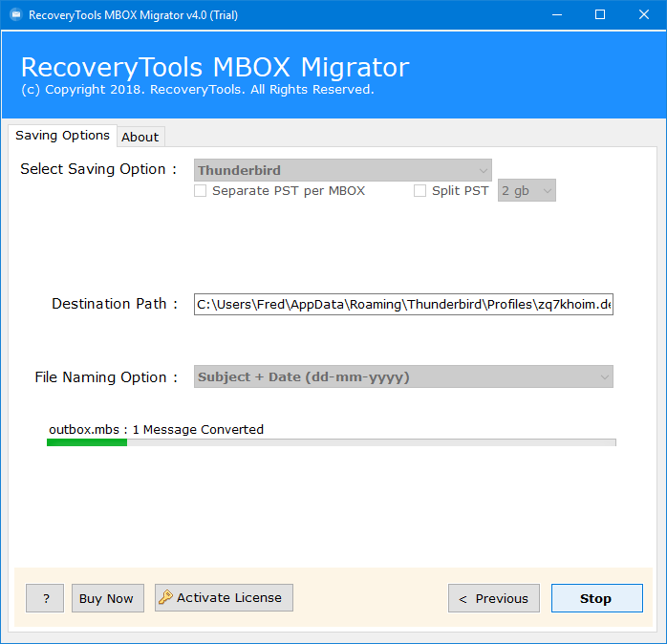Click the Buy Now button
This screenshot has height=644, width=667.
click(108, 598)
